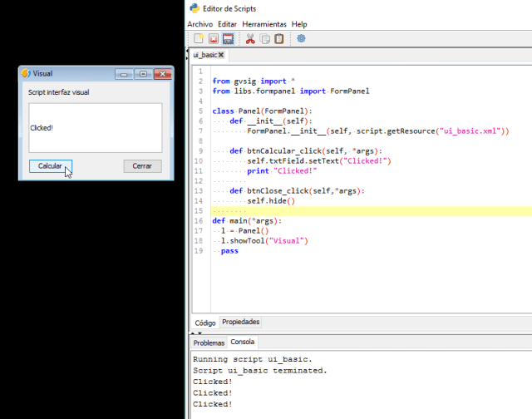Open the Editar menu
The width and height of the screenshot is (532, 419).
(227, 24)
